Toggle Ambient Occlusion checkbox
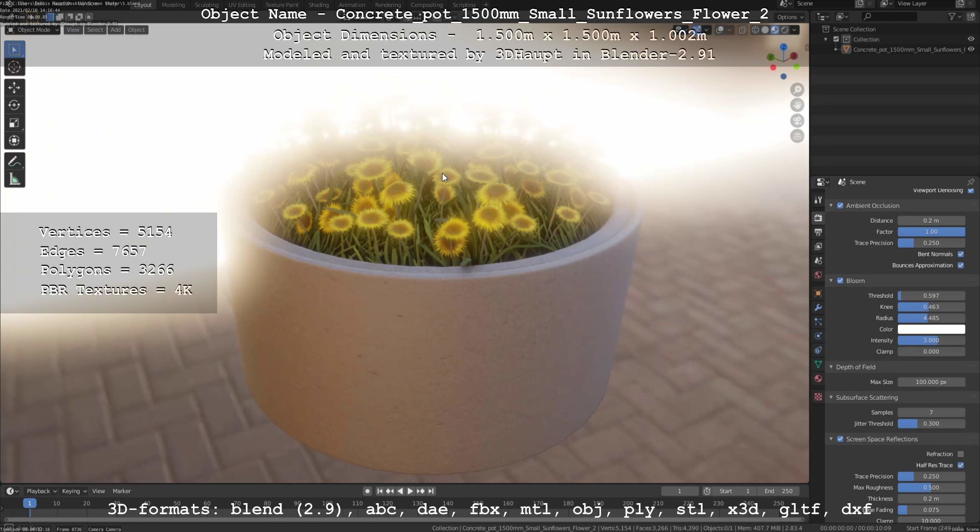 click(x=840, y=206)
